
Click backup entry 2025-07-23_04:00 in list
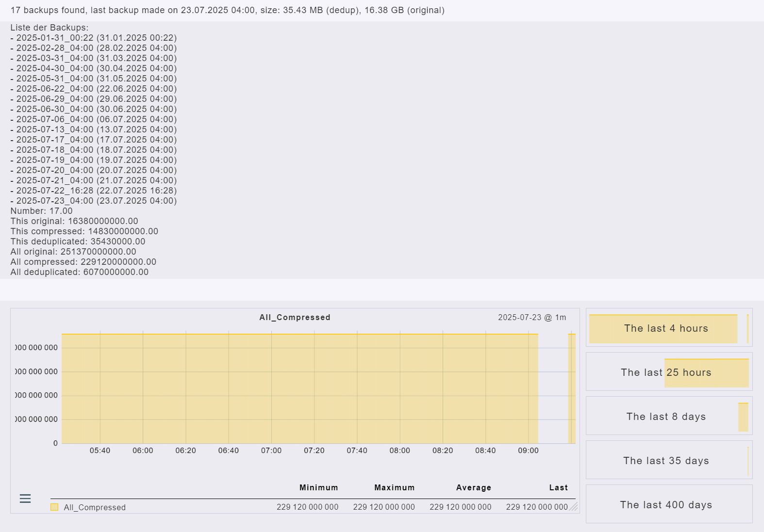[x=94, y=201]
